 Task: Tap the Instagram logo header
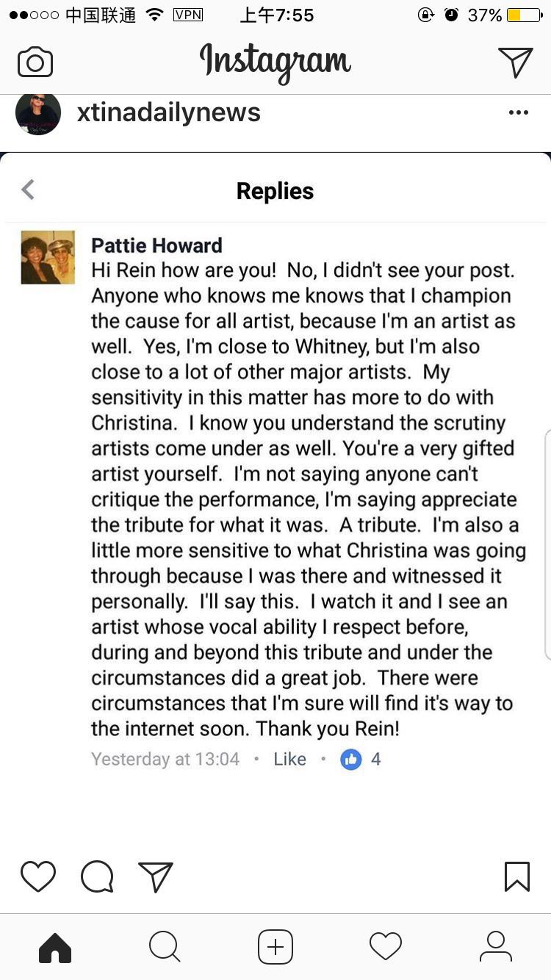[x=275, y=61]
